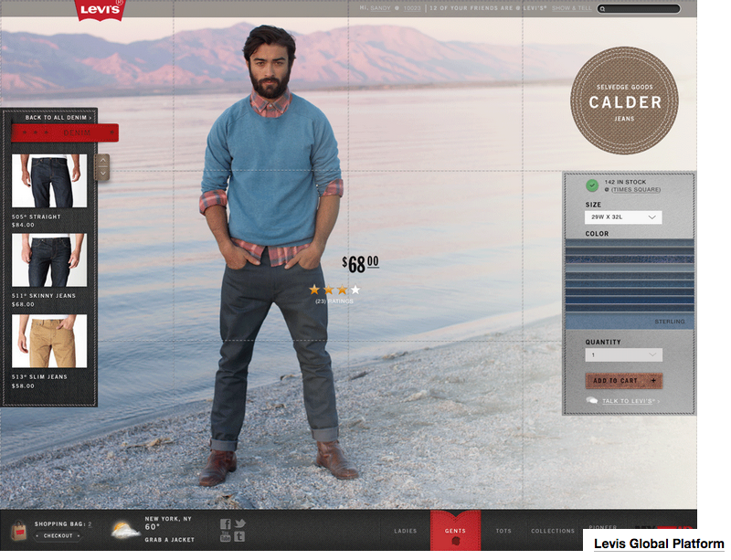
Task: Click the search magnifier icon
Action: coord(603,9)
